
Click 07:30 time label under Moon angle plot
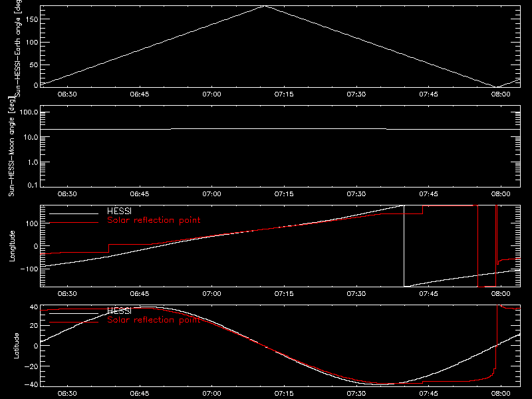(x=356, y=194)
